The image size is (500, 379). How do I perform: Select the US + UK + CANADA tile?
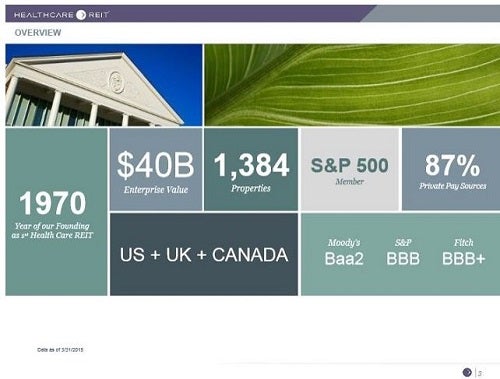click(204, 254)
